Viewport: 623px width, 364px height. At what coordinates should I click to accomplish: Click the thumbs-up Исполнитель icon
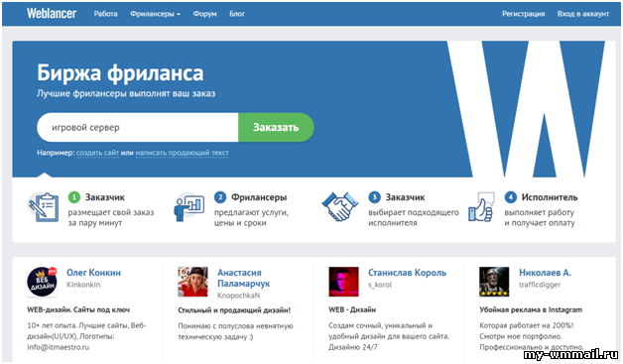click(481, 207)
